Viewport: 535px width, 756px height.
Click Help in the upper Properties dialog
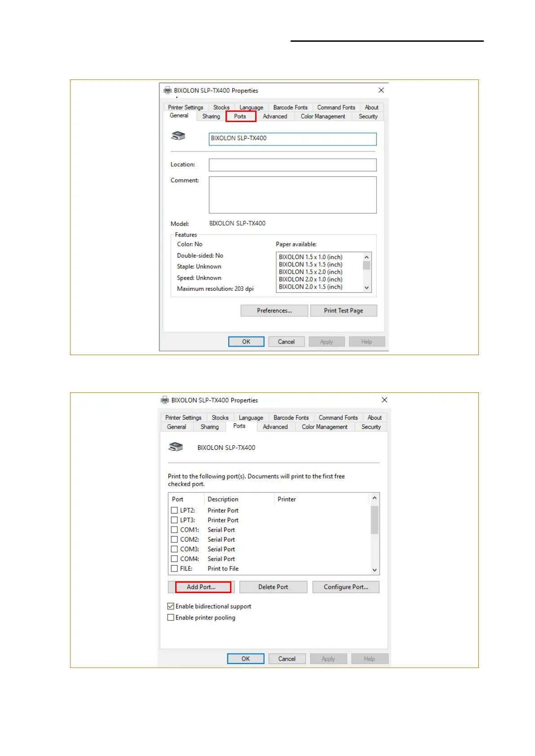367,342
